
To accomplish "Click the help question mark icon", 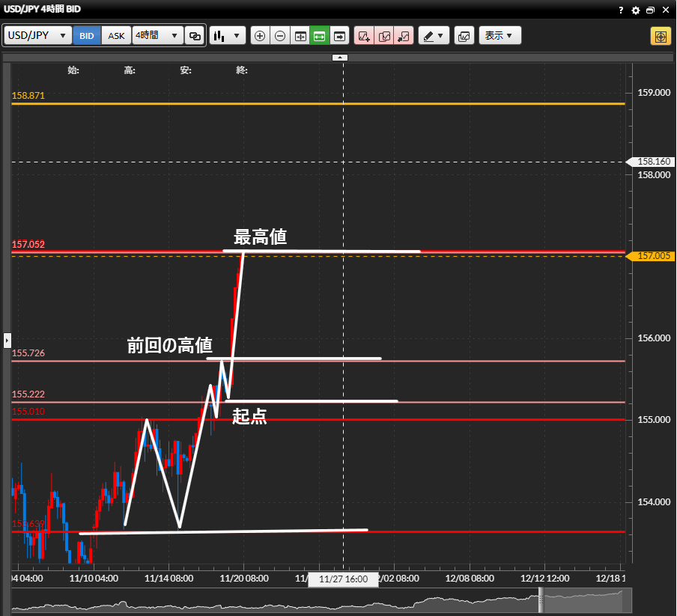I will tap(621, 10).
